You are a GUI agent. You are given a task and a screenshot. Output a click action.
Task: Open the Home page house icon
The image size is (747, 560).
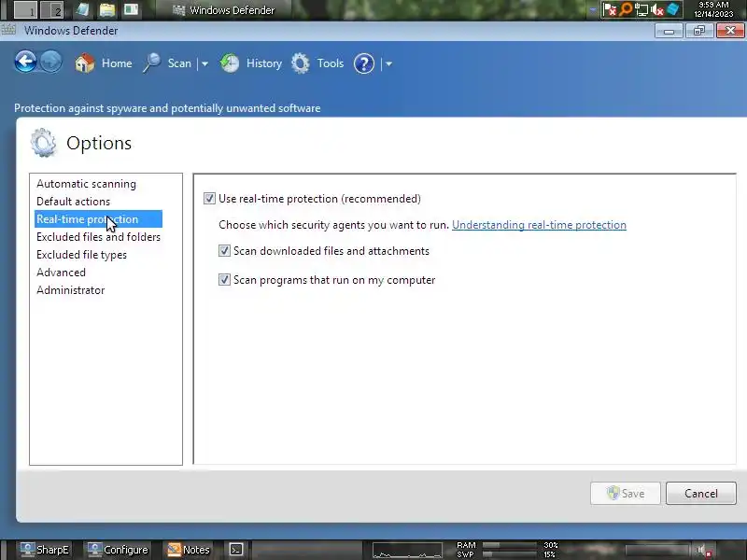point(85,63)
